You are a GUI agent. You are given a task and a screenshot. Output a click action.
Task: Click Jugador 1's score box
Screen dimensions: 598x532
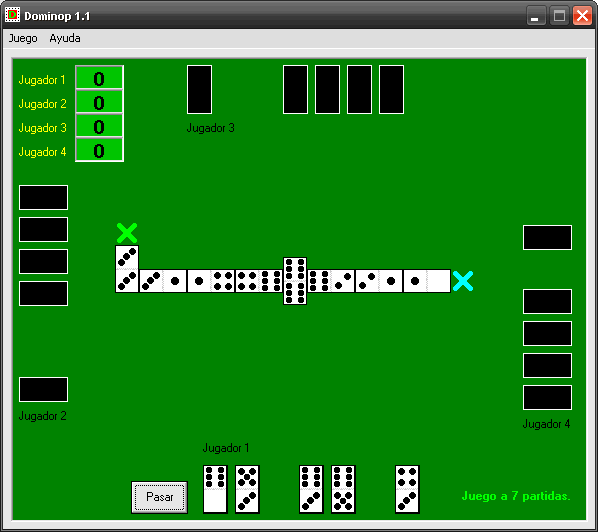[99, 78]
